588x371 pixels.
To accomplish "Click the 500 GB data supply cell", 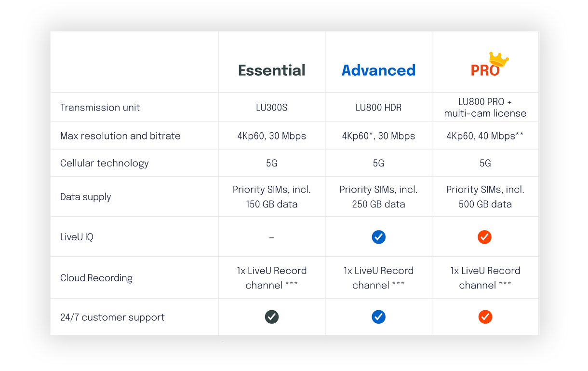I will coord(485,197).
